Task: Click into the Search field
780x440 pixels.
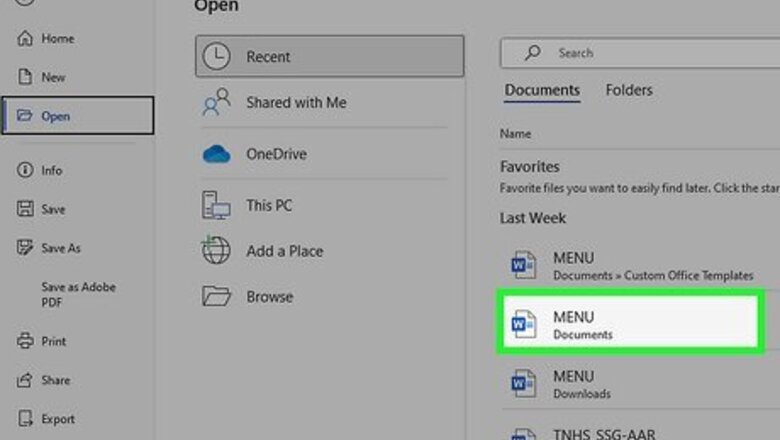Action: [650, 53]
